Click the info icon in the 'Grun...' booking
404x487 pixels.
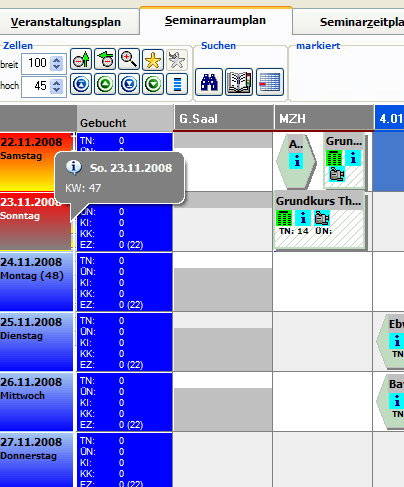[353, 158]
